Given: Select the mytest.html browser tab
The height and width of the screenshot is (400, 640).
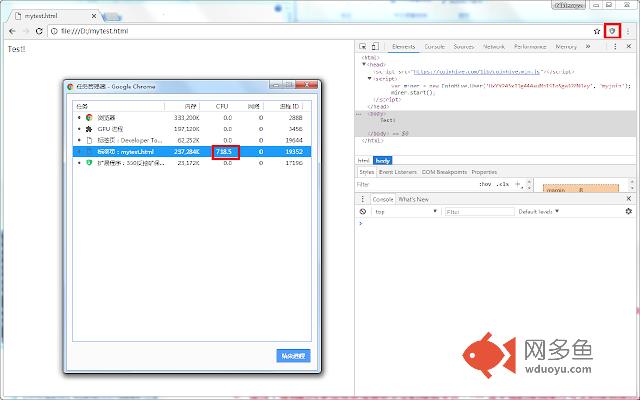Looking at the screenshot, I should tap(55, 16).
